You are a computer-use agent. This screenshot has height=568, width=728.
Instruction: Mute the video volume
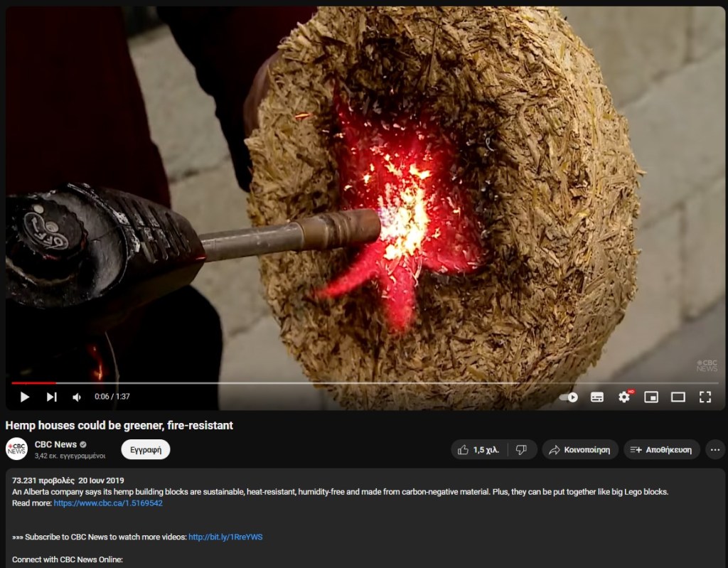(77, 397)
